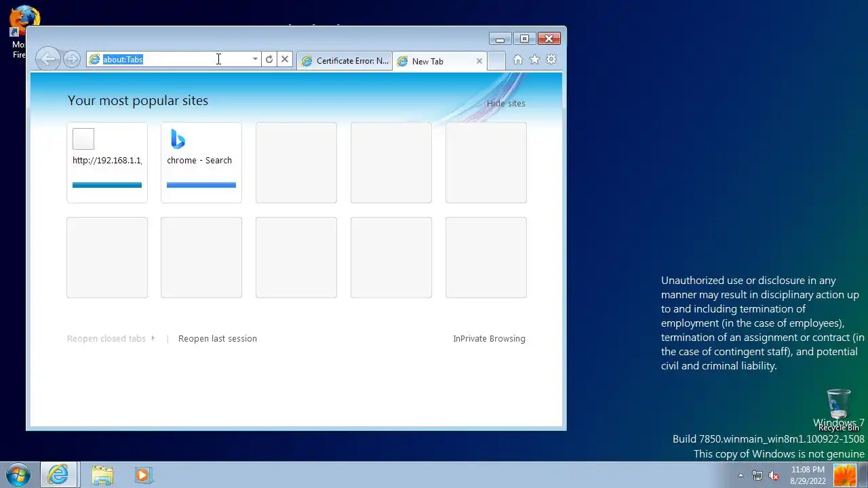Image resolution: width=868 pixels, height=488 pixels.
Task: Click the about:Tabs address field
Action: click(x=175, y=60)
